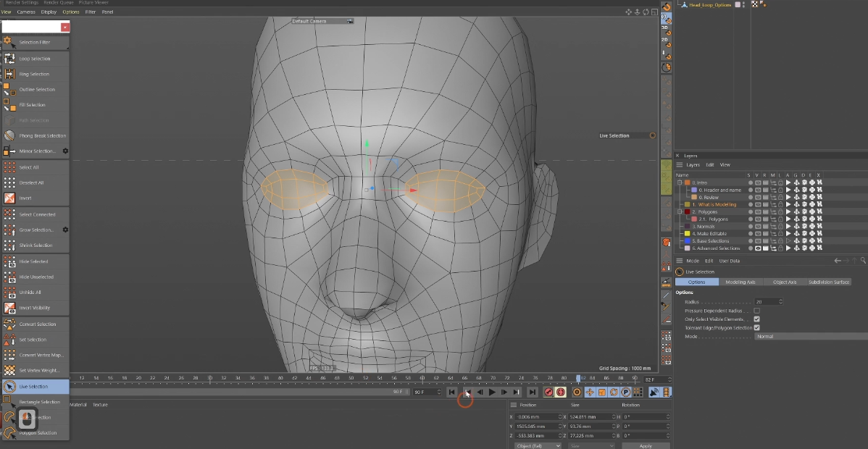Switch to the Subdivision Surface tab
This screenshot has width=868, height=449.
point(829,282)
